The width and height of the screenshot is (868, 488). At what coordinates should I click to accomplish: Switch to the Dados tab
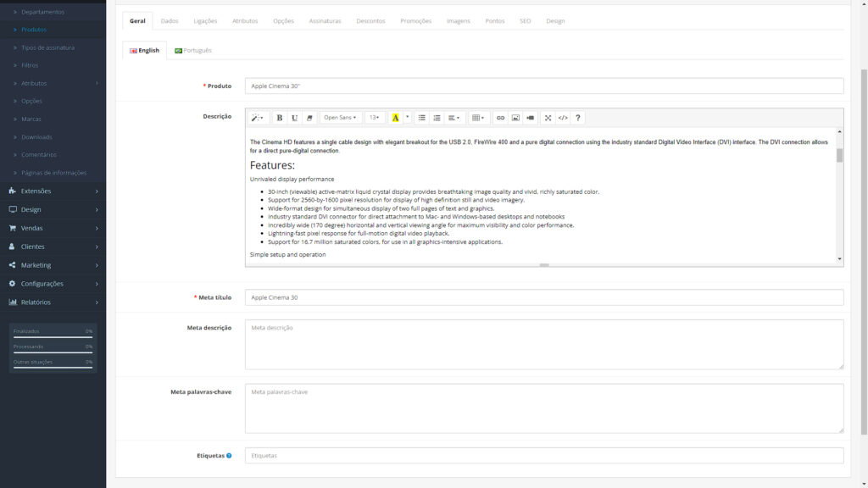(170, 21)
